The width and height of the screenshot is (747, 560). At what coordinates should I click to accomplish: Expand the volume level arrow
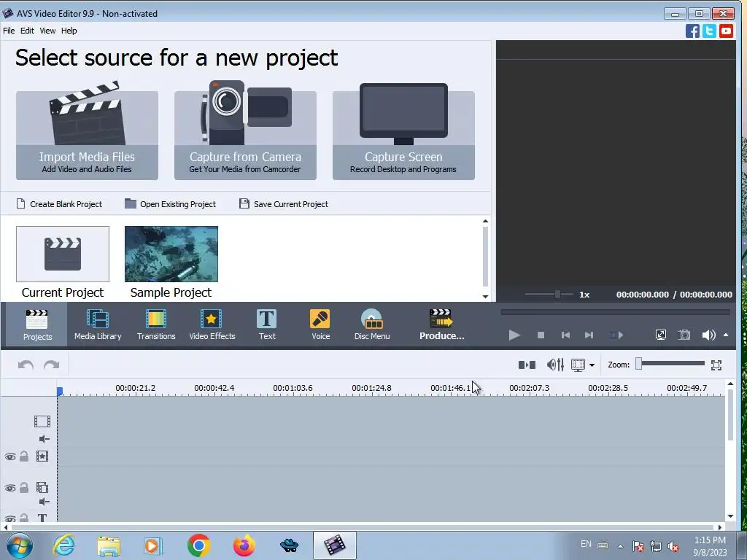[726, 335]
